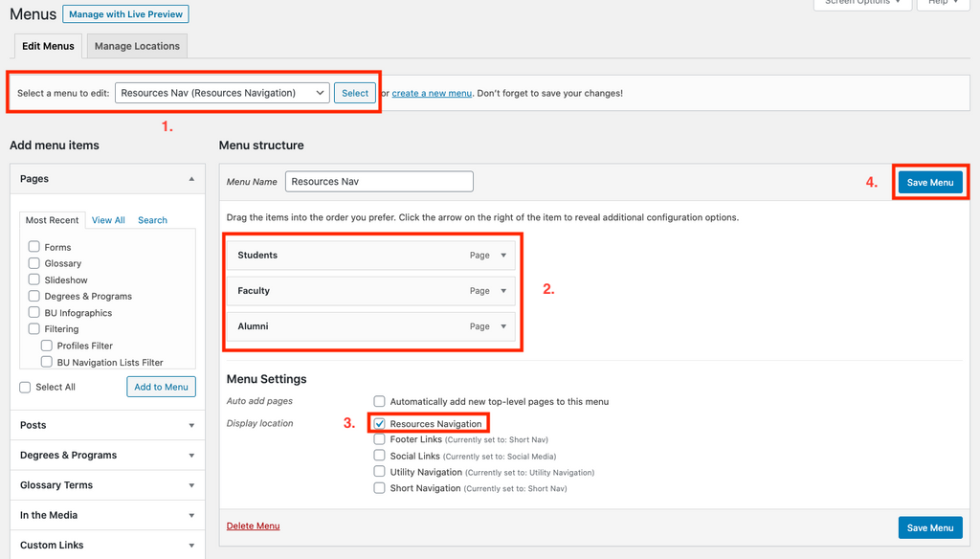
Task: Expand the Degrees & Programs section arrow
Action: pos(191,456)
